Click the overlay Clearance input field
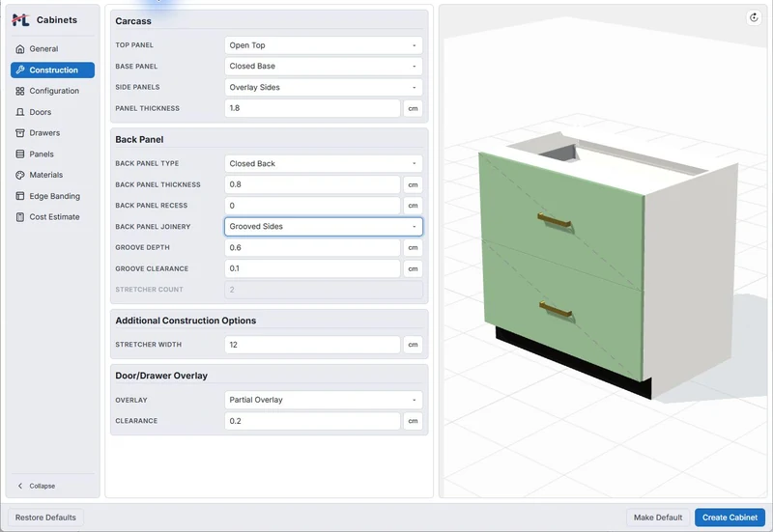This screenshot has width=773, height=532. pyautogui.click(x=312, y=421)
